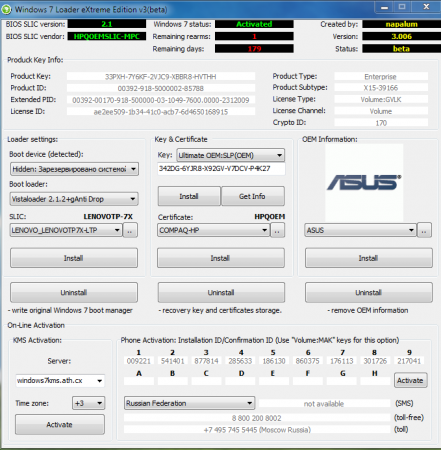Uninstall to remove OEM information
The height and width of the screenshot is (450, 441).
pos(369,293)
